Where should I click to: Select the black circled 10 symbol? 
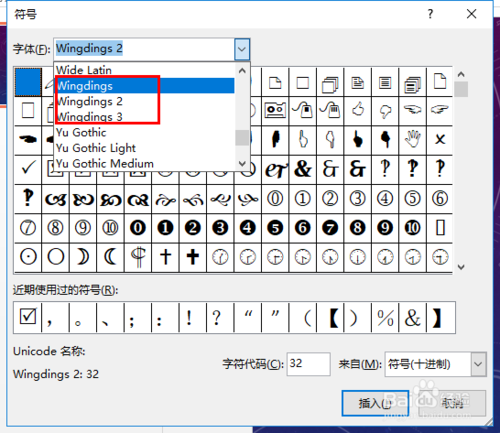click(412, 228)
